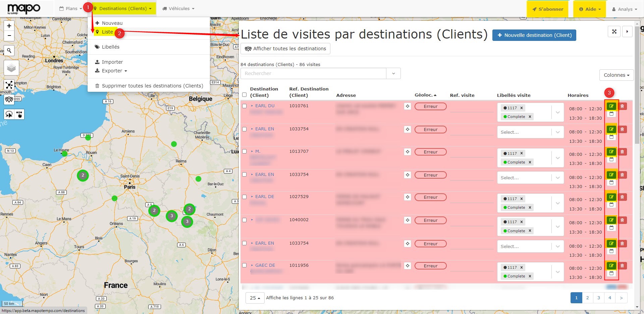Open the Véhicules menu
This screenshot has width=644, height=314.
click(x=178, y=8)
